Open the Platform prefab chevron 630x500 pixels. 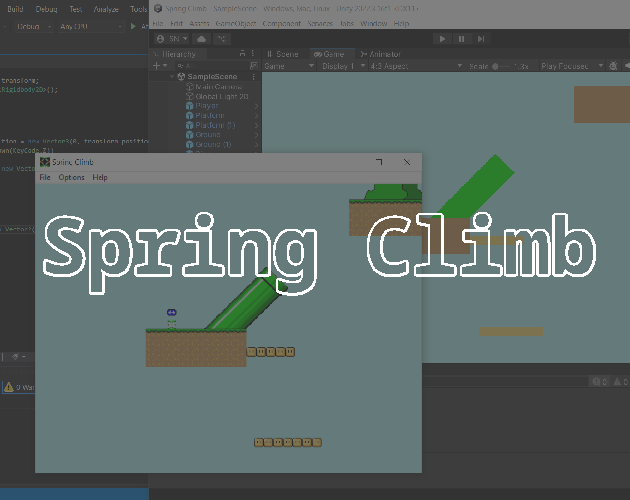tap(256, 116)
